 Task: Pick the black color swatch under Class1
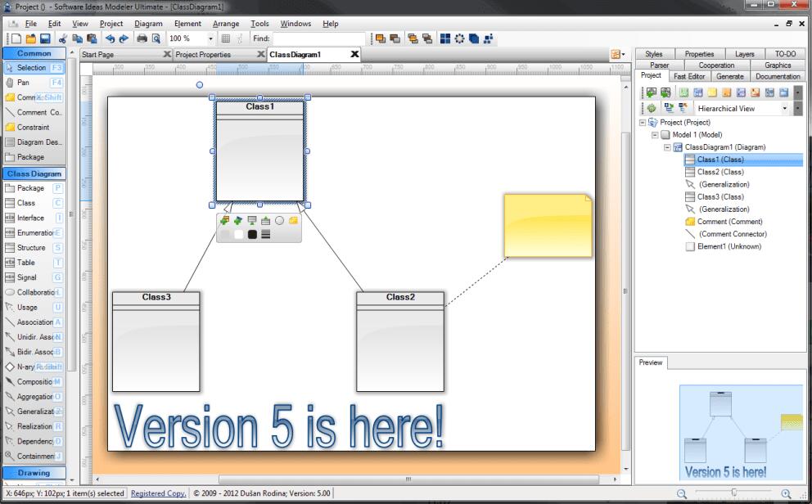coord(252,234)
